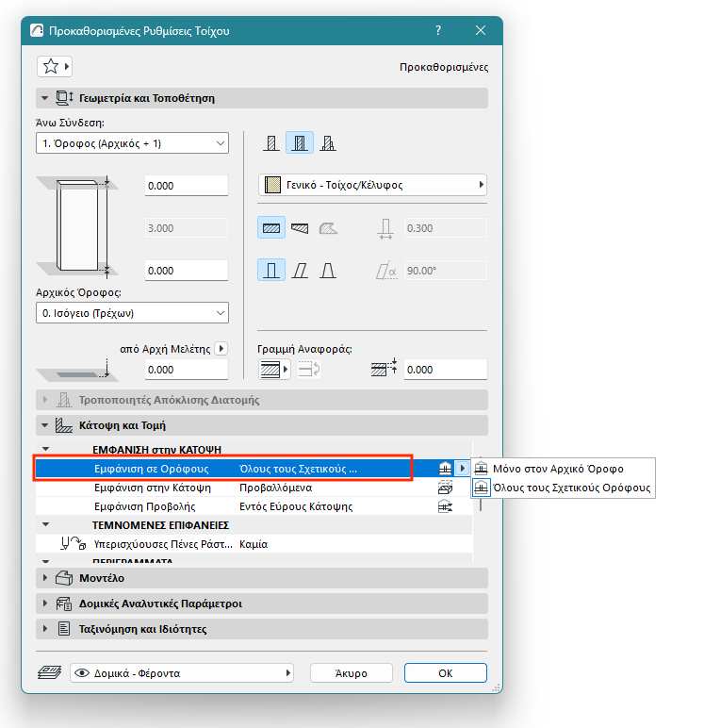Click the Εμφάνιση Προβολής row icon

click(445, 506)
